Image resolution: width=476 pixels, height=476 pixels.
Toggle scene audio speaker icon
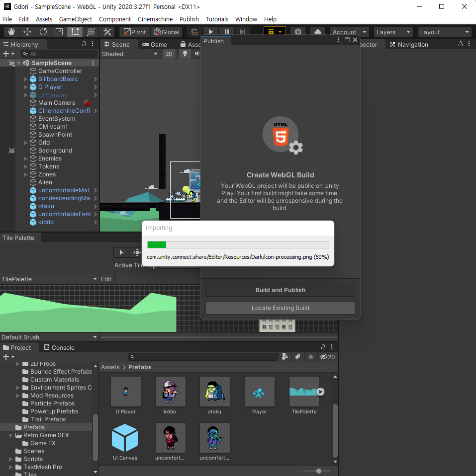tap(197, 54)
